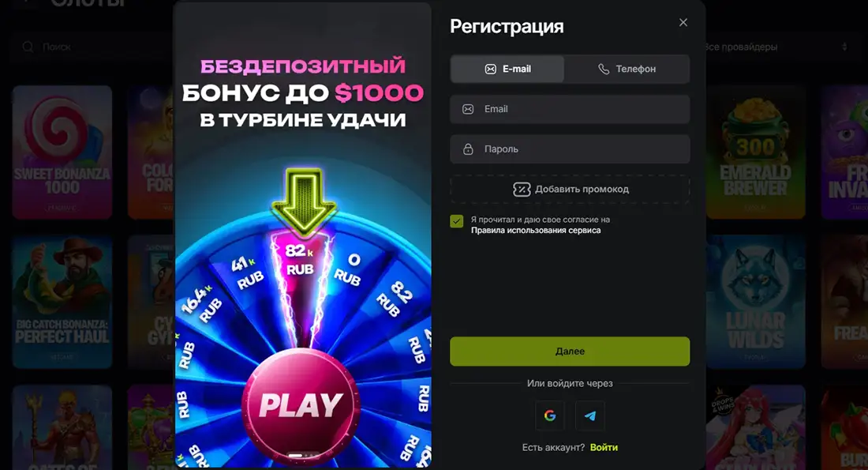Sign in with the Google icon

point(550,415)
